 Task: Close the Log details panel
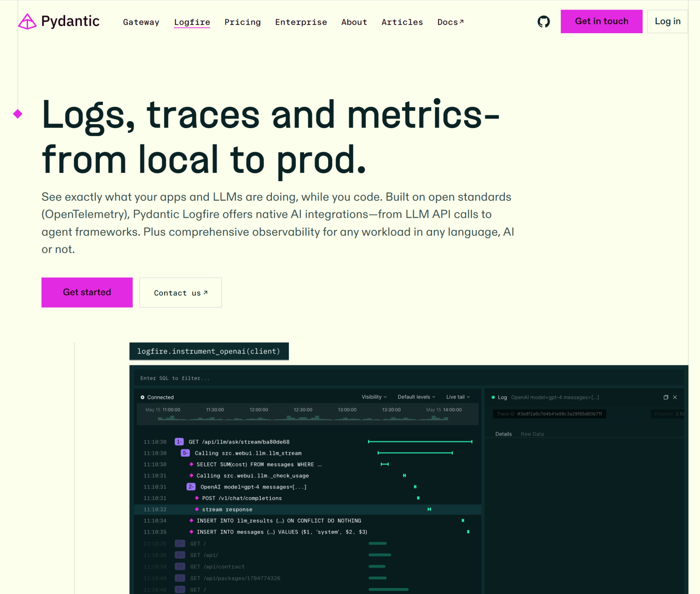click(x=675, y=397)
